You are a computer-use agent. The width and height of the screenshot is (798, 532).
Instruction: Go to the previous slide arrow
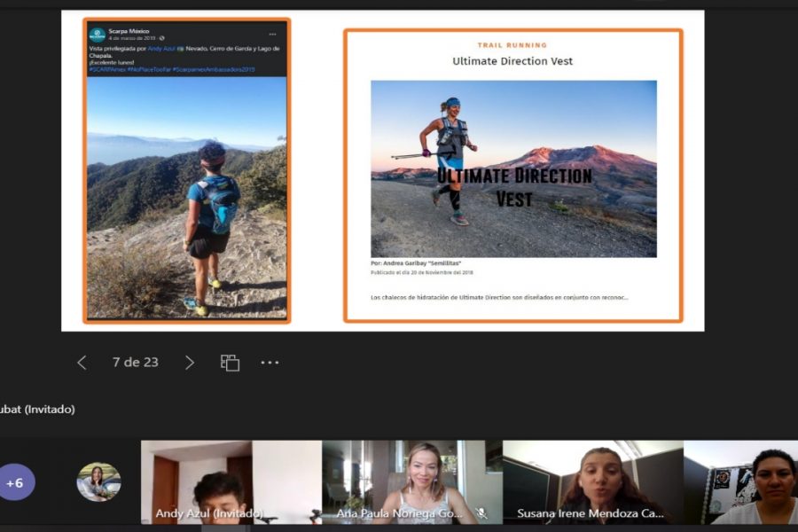click(x=82, y=363)
